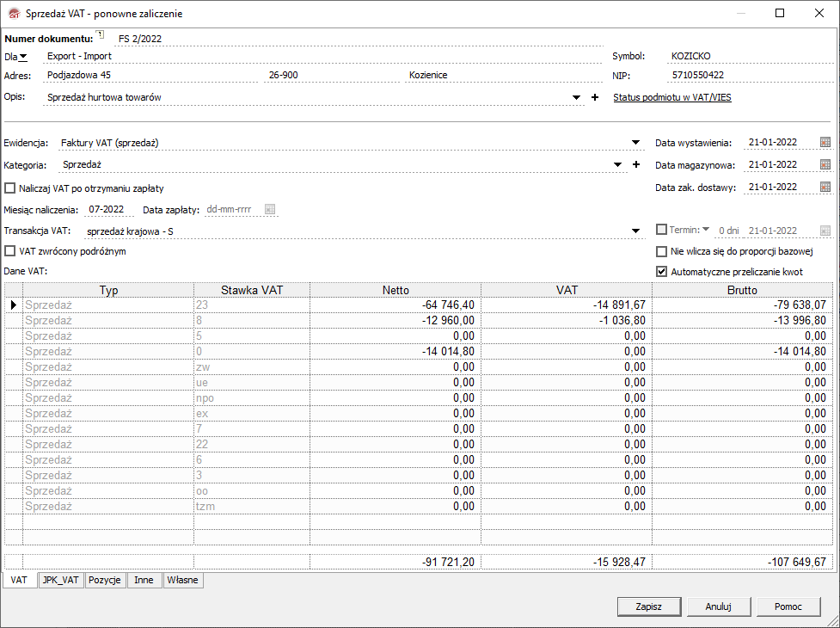Screen dimensions: 840x628
Task: Select VAT cell -1 036,80
Action: [x=567, y=320]
